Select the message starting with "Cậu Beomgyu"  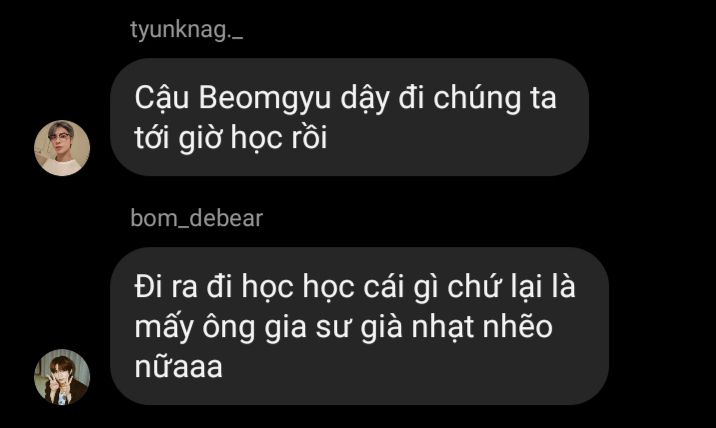(349, 117)
